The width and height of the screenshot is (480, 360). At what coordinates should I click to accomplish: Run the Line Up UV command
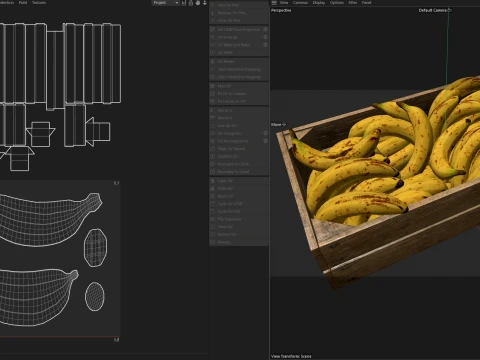coord(239,125)
